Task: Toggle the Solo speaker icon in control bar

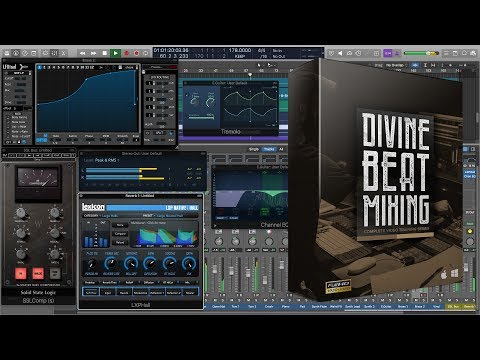Action: point(340,53)
